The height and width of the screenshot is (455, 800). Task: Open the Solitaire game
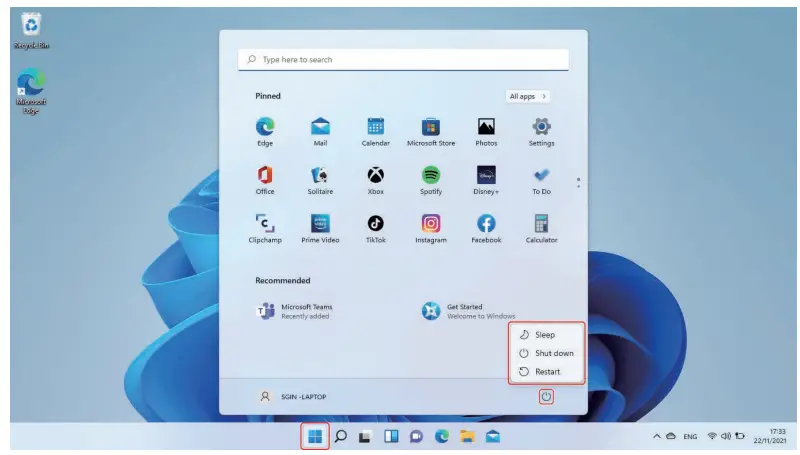coord(320,180)
